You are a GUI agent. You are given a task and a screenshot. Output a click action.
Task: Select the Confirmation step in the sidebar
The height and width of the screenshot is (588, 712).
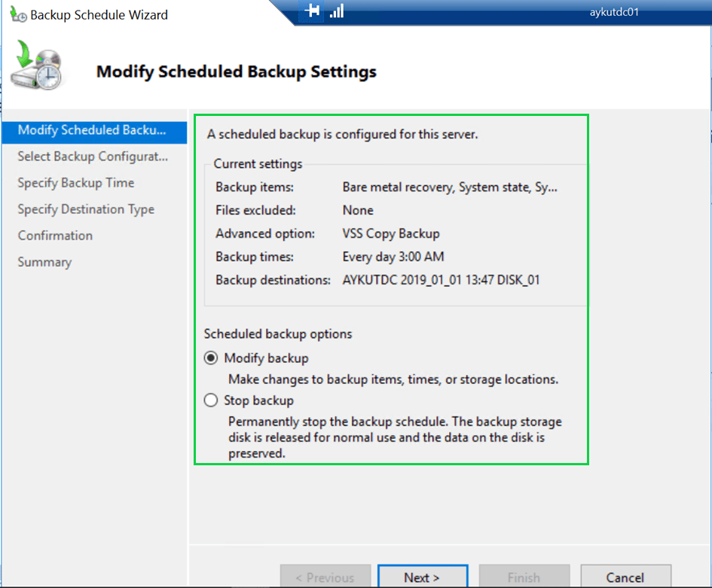point(55,236)
